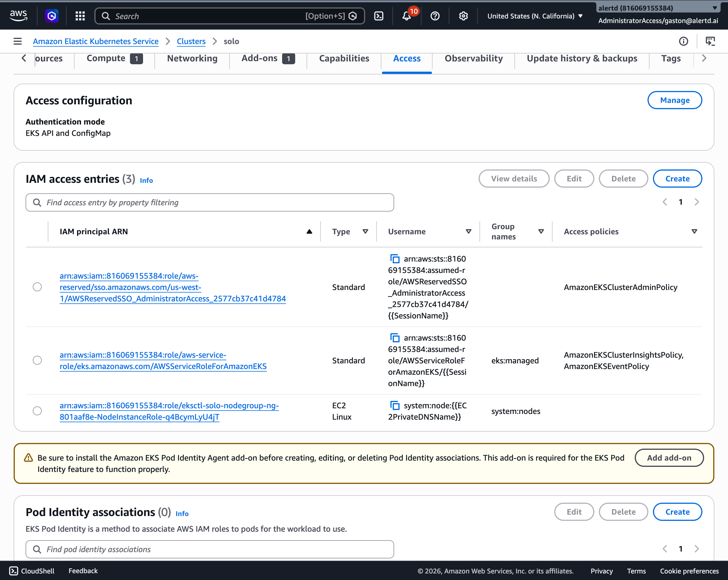Image resolution: width=728 pixels, height=580 pixels.
Task: Click the Amazon Q purple hexagon icon
Action: click(52, 16)
